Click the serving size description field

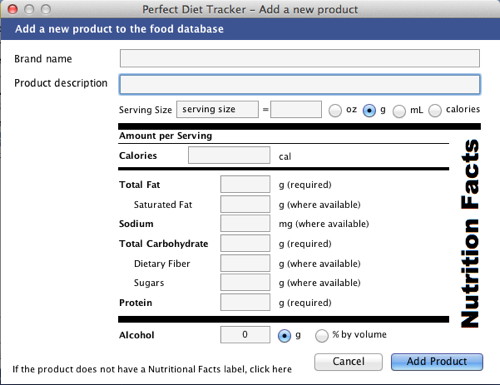coord(217,109)
